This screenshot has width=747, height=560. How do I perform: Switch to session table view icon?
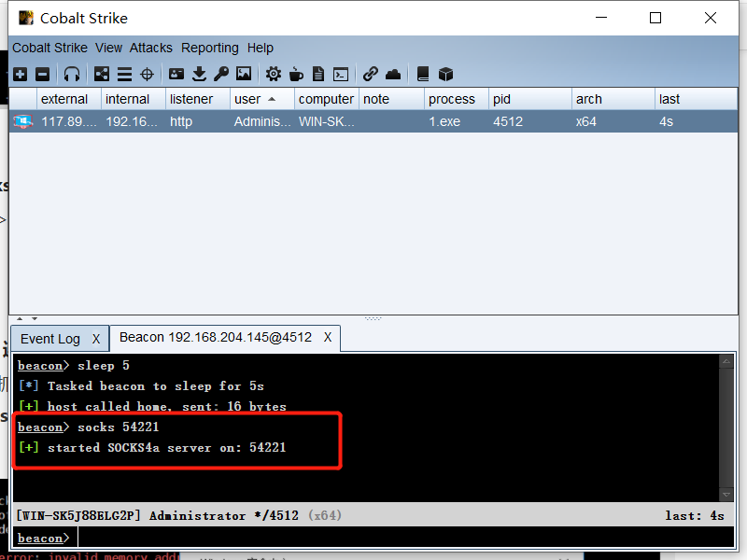[x=124, y=75]
